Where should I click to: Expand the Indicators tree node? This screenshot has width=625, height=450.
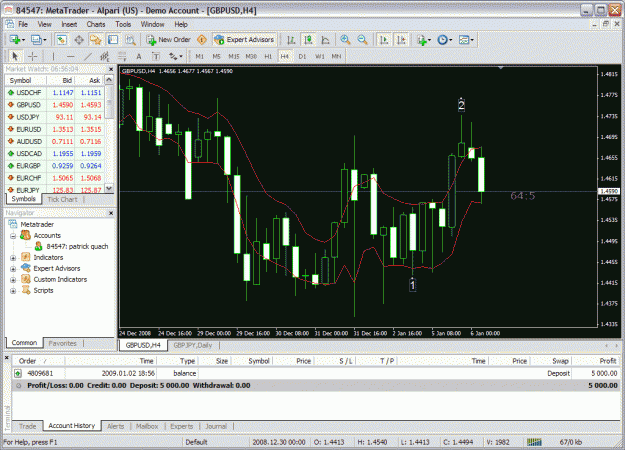pyautogui.click(x=13, y=258)
